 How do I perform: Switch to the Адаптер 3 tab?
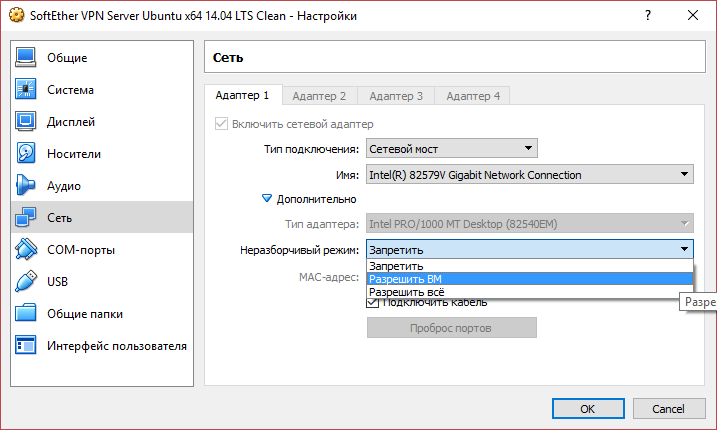coord(396,96)
